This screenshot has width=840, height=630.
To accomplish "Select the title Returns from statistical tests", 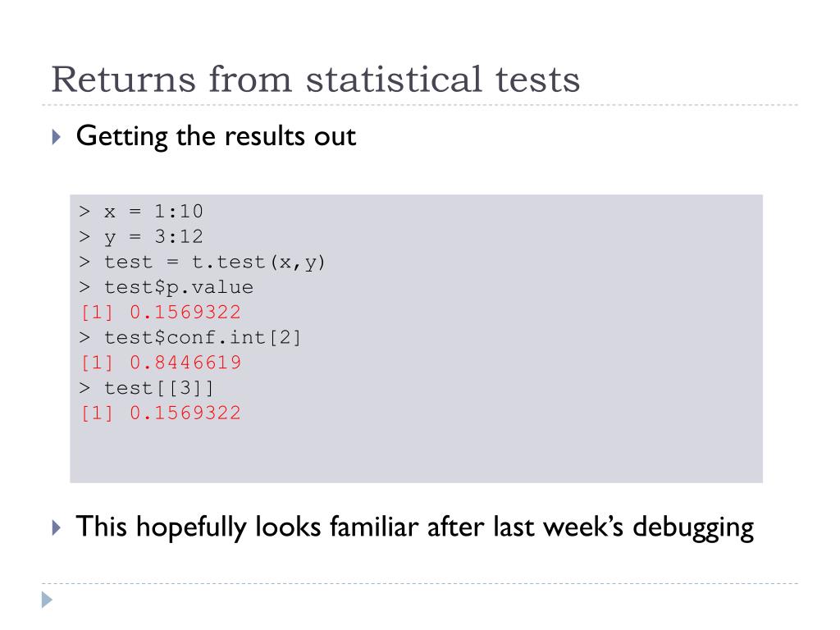I will (x=315, y=80).
